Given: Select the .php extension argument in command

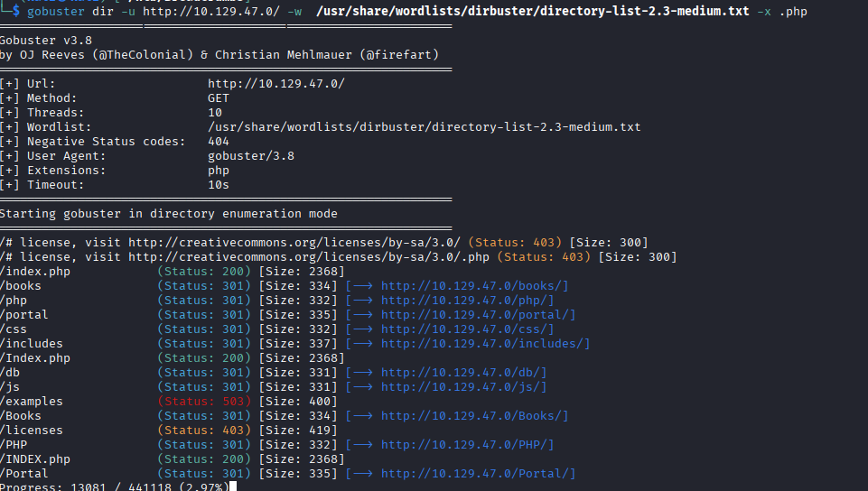Looking at the screenshot, I should coord(793,11).
